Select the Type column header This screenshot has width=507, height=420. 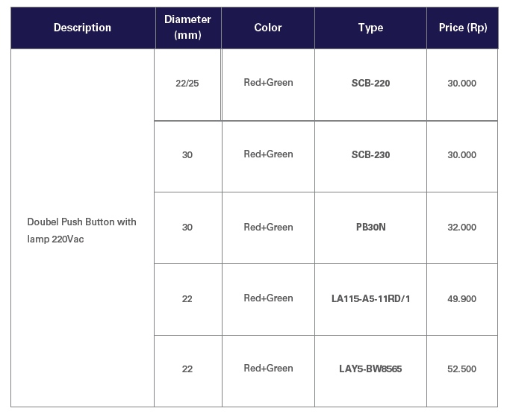370,28
